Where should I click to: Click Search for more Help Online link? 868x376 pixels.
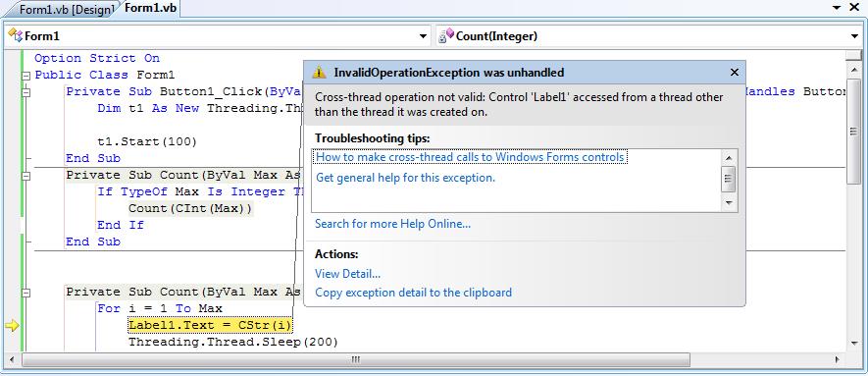tap(392, 224)
